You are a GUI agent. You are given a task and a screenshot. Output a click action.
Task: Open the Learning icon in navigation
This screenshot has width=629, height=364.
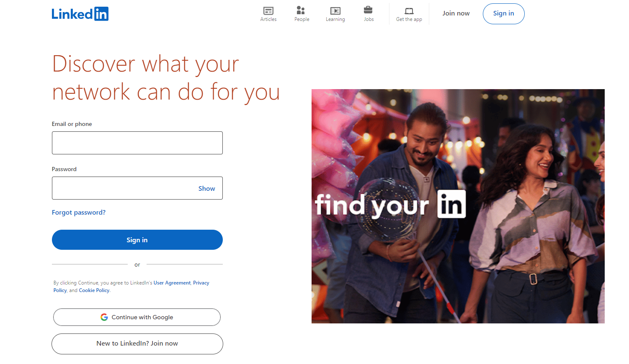[x=335, y=11]
